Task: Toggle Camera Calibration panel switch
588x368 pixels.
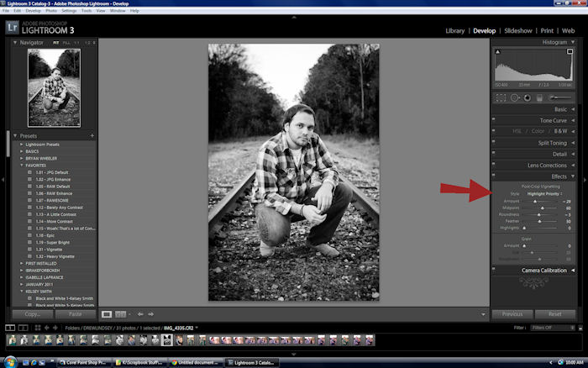Action: (494, 269)
